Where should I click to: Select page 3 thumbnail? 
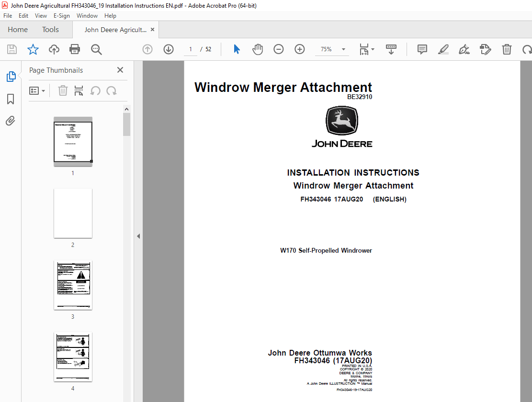pyautogui.click(x=73, y=285)
